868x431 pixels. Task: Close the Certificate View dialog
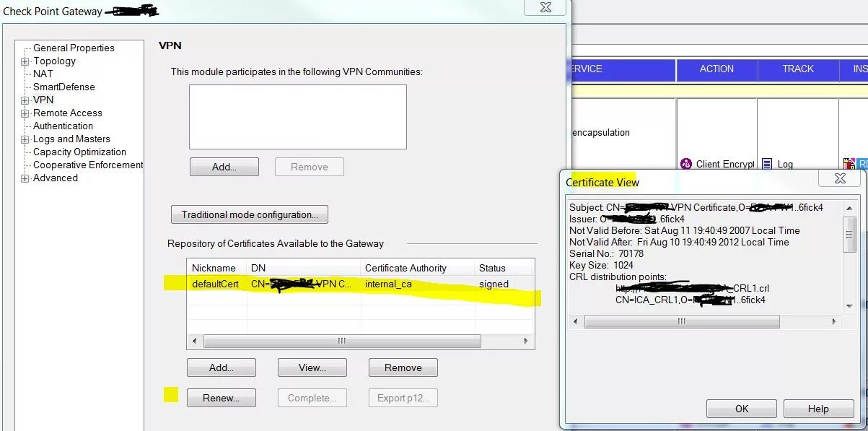pyautogui.click(x=840, y=178)
